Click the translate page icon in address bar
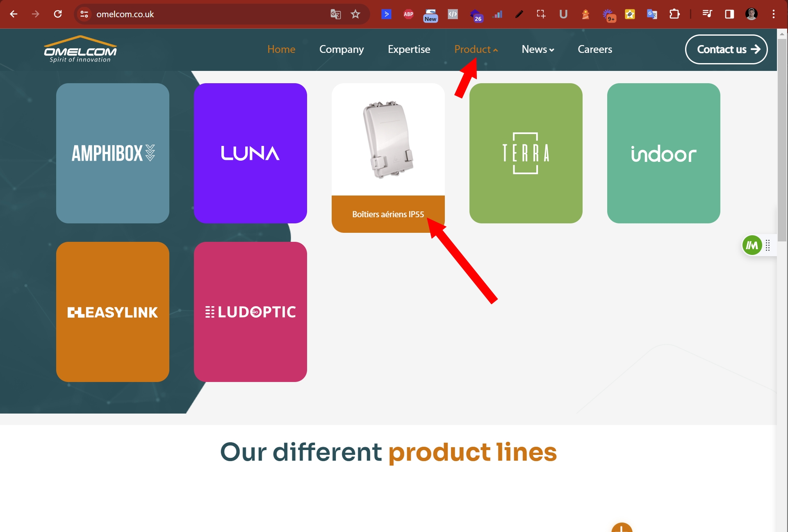The width and height of the screenshot is (788, 532). 336,14
